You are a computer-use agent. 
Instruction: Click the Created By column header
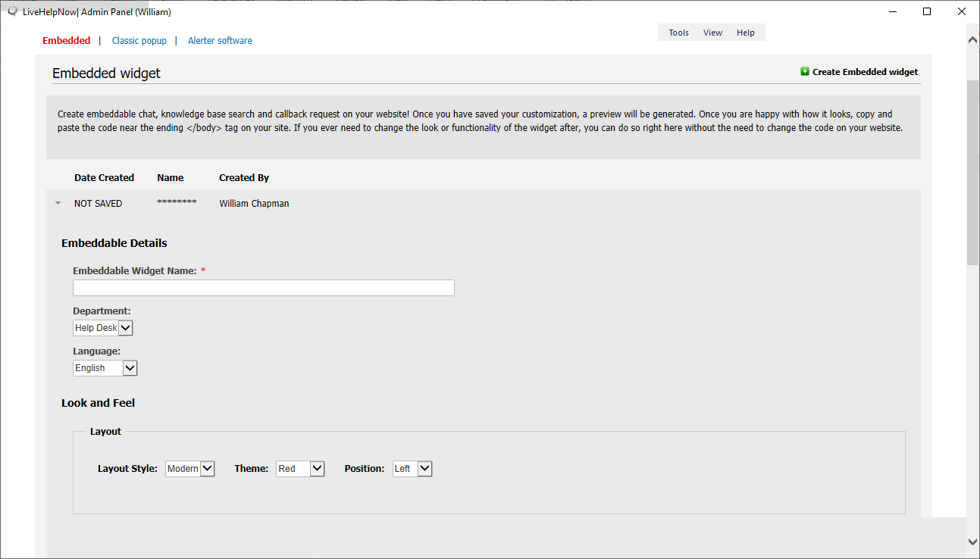[244, 178]
